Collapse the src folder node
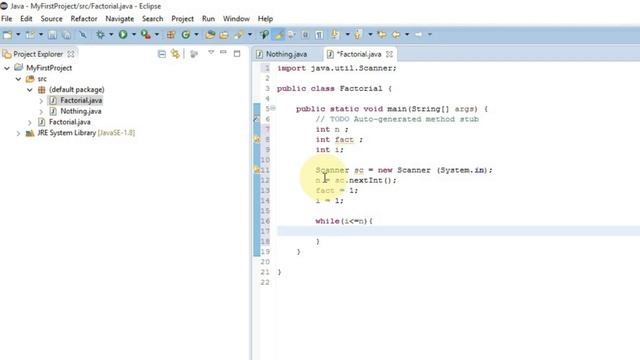Screen dimensions: 640x360 [x=18, y=79]
